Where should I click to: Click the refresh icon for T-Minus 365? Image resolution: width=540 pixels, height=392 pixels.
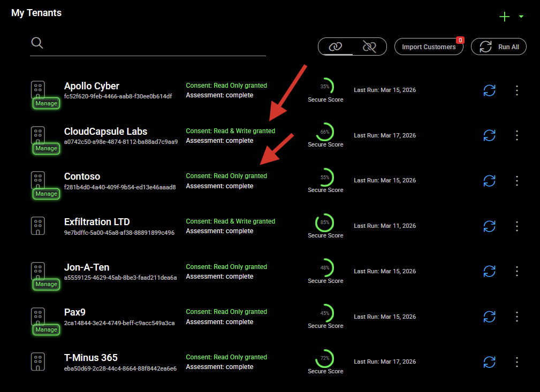point(489,362)
